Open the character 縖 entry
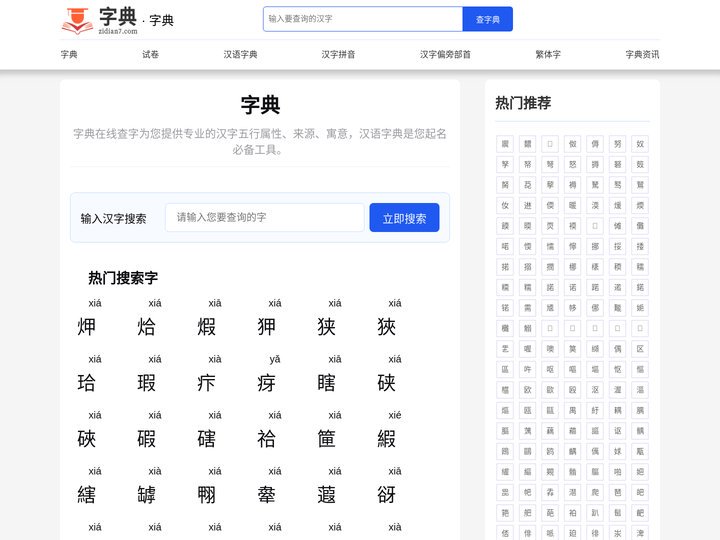The width and height of the screenshot is (720, 540). [86, 495]
